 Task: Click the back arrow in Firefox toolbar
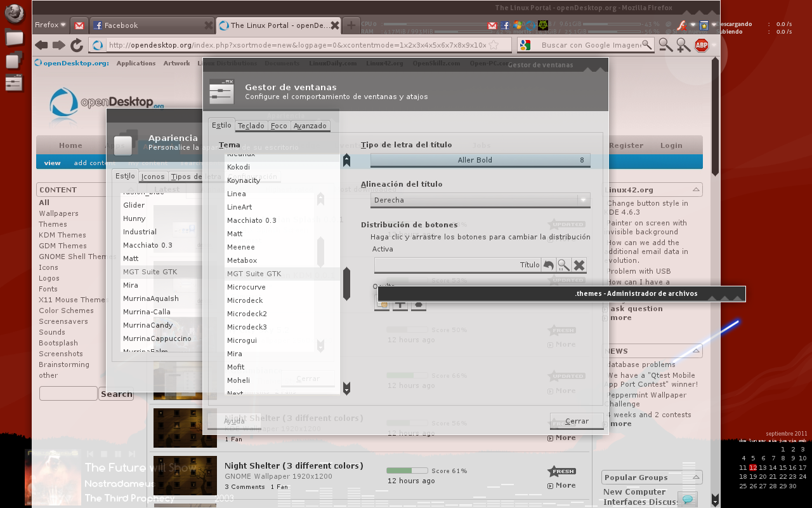tap(41, 45)
